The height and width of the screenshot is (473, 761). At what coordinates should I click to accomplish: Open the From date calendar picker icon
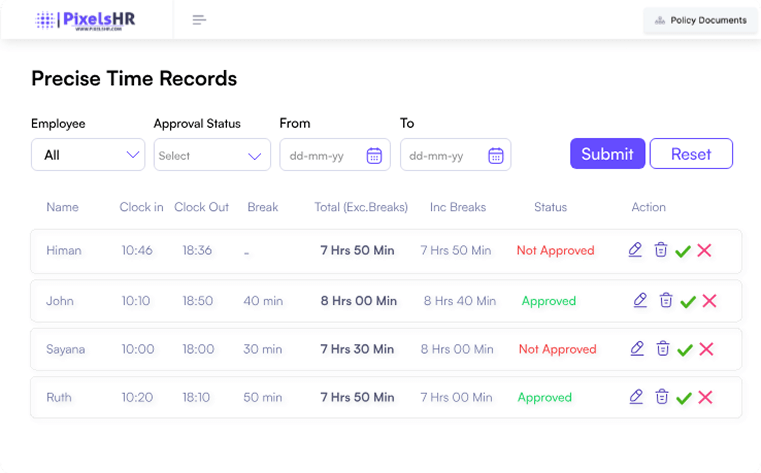tap(374, 155)
